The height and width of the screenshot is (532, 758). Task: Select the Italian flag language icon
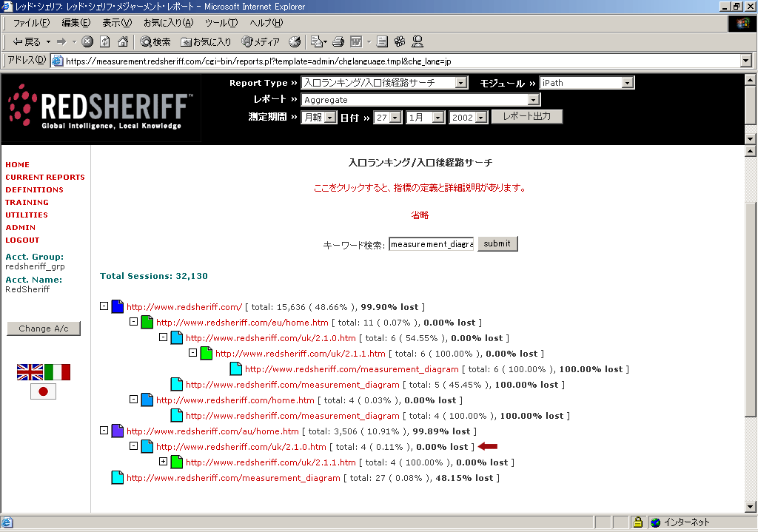[x=57, y=372]
